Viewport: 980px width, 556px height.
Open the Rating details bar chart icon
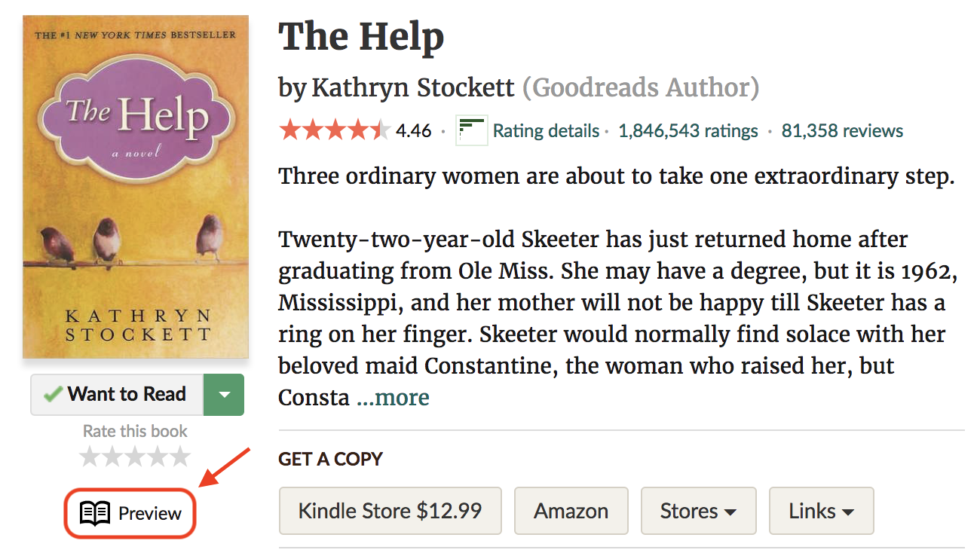[x=470, y=130]
